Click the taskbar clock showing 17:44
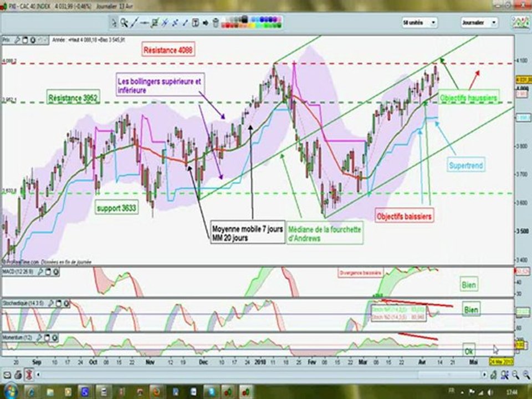 pyautogui.click(x=511, y=392)
